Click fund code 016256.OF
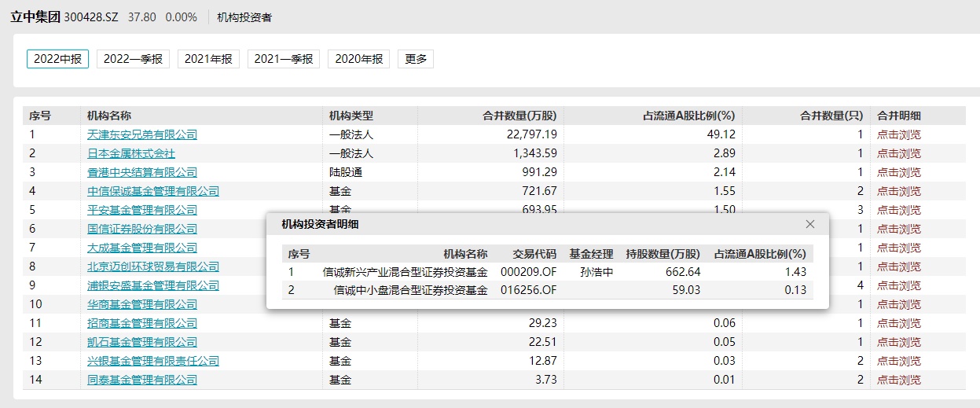Viewport: 980px width, 408px height. tap(528, 290)
